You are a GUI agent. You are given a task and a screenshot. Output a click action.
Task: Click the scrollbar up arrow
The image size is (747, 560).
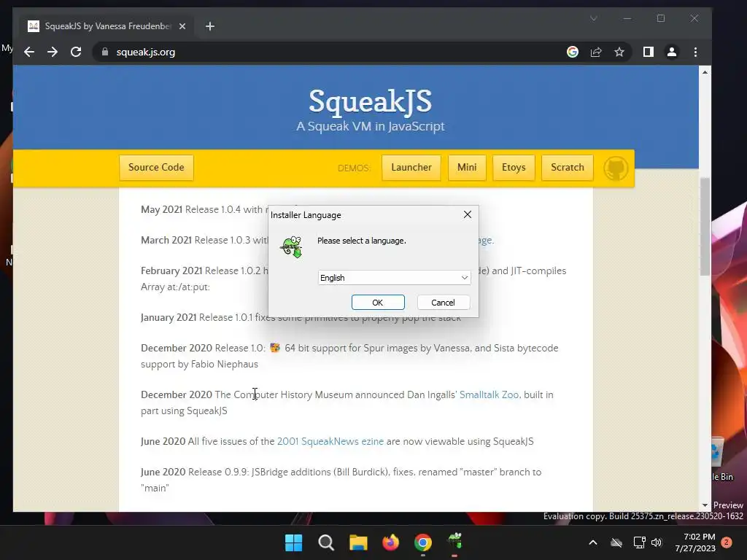[705, 72]
